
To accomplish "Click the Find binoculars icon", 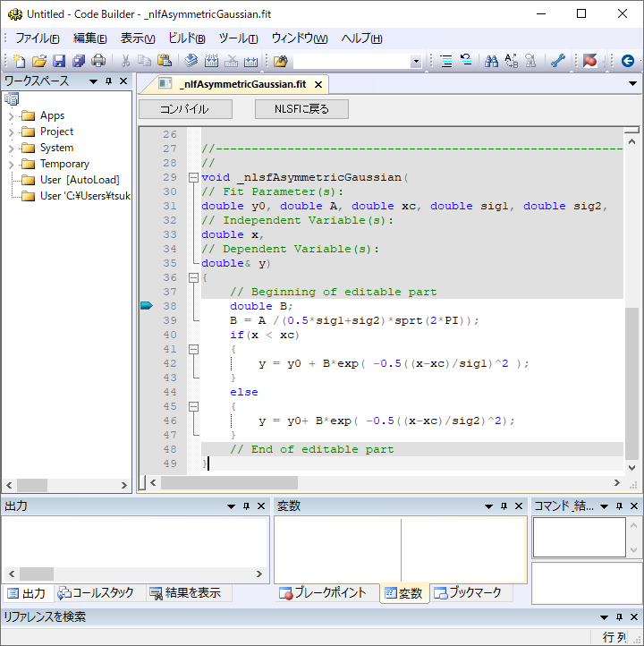I will coord(491,61).
